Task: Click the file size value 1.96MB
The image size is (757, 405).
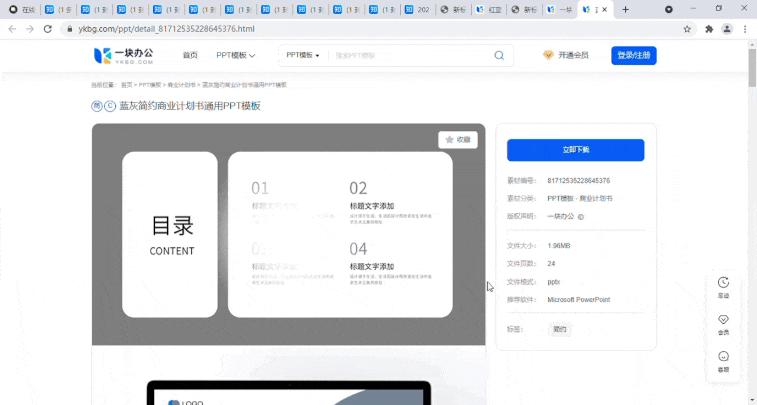Action: [x=559, y=246]
